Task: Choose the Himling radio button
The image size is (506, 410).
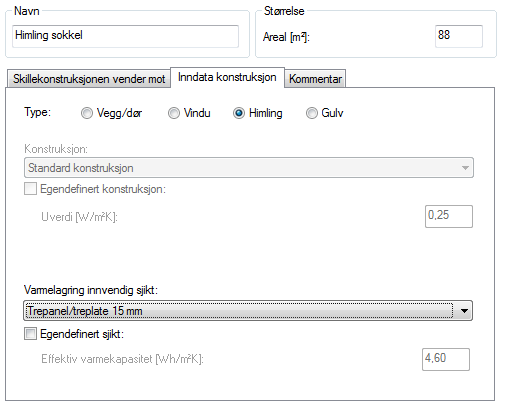Action: [x=239, y=113]
